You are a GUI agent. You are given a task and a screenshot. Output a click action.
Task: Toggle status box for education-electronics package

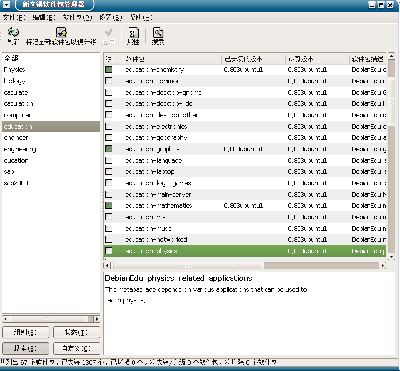point(109,126)
